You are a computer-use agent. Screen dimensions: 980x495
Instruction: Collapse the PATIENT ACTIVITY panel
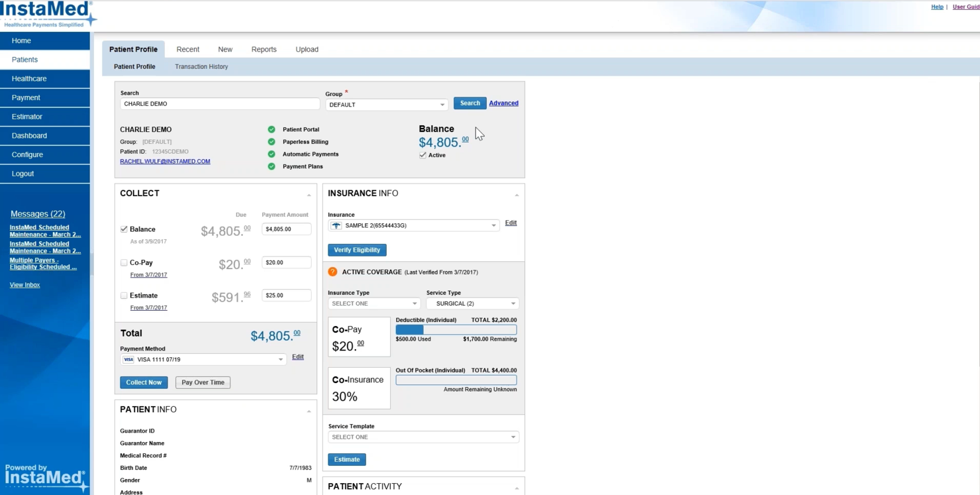click(x=516, y=488)
